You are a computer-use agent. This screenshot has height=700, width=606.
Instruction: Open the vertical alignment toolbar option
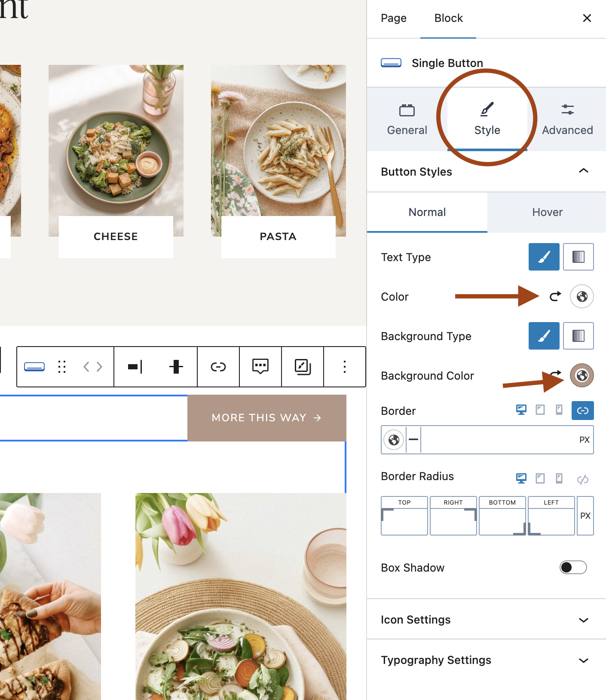click(x=176, y=367)
